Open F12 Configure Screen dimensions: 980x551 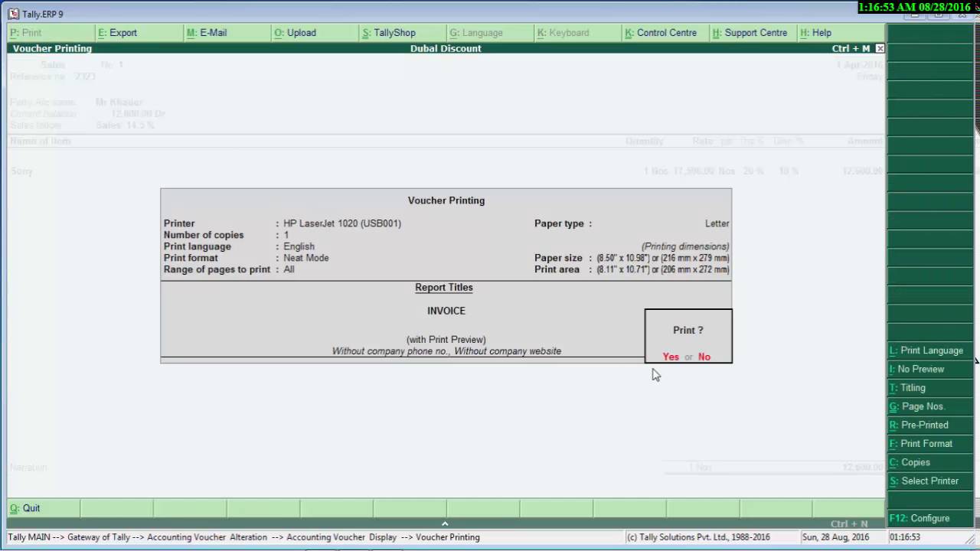pos(929,518)
